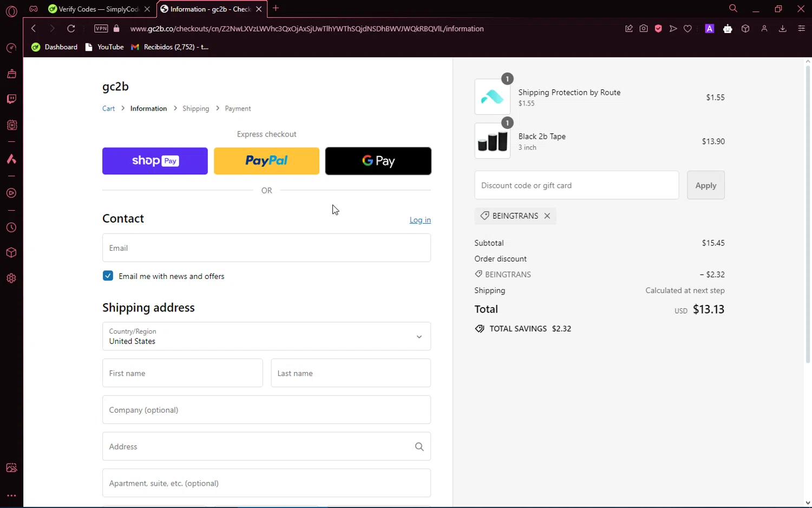Screen dimensions: 812x508
Task: Focus the Email input field
Action: click(266, 248)
